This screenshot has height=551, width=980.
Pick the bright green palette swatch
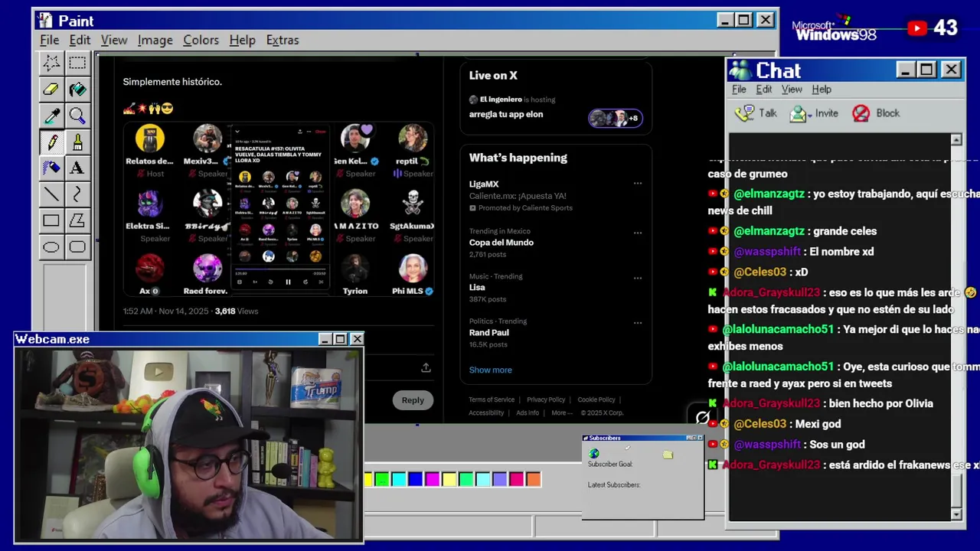381,480
